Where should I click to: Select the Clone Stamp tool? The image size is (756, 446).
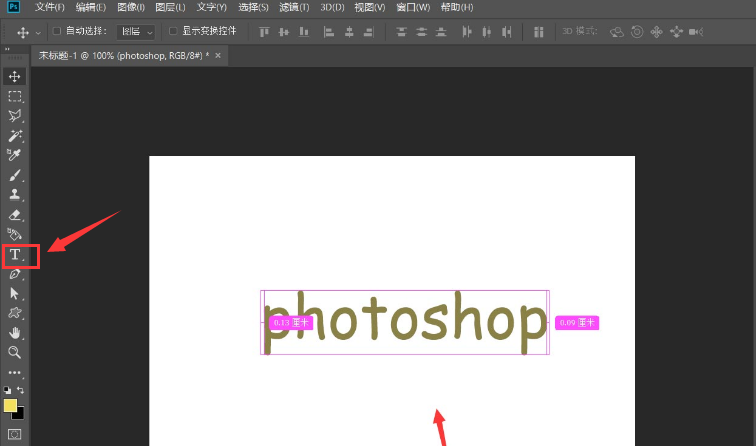(x=14, y=194)
